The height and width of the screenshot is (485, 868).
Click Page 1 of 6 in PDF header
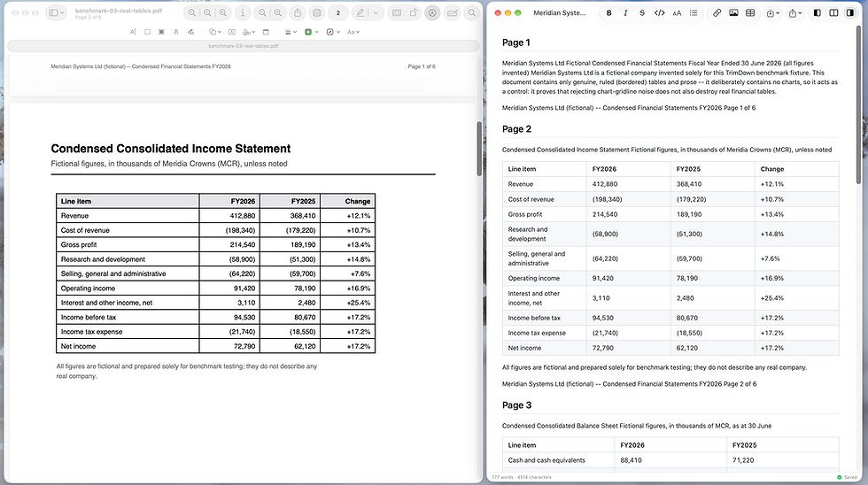point(422,66)
